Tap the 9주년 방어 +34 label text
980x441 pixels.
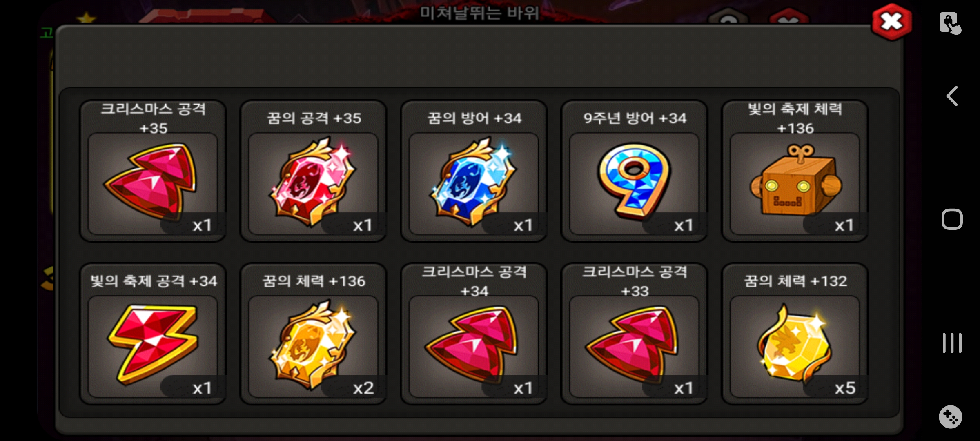635,118
